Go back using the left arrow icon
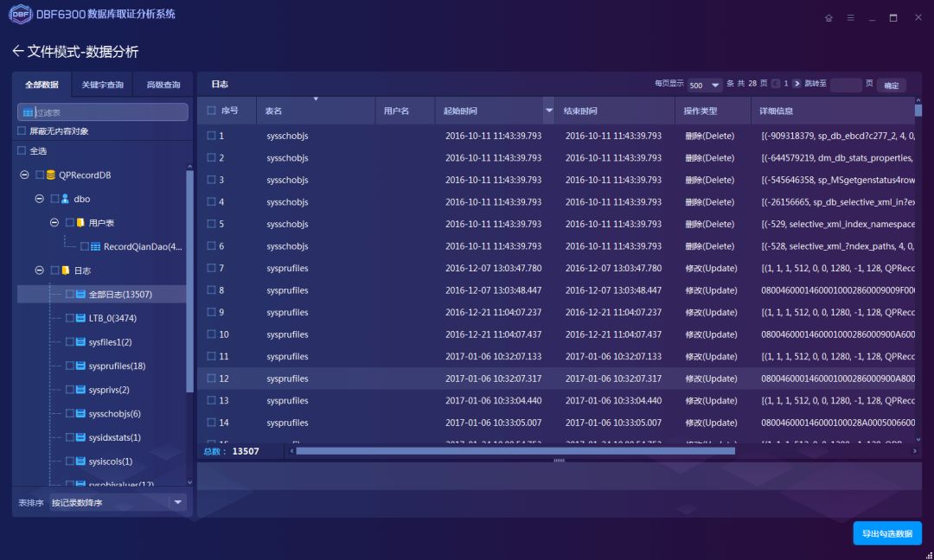Image resolution: width=934 pixels, height=560 pixels. click(x=18, y=51)
